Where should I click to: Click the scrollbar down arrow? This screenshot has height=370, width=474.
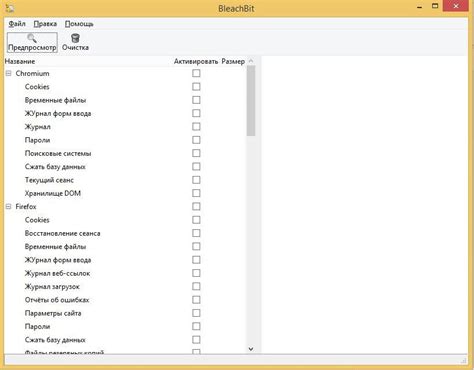(251, 349)
